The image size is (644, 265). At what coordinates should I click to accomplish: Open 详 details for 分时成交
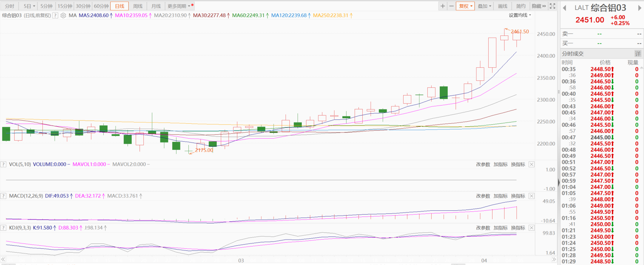[x=638, y=54]
